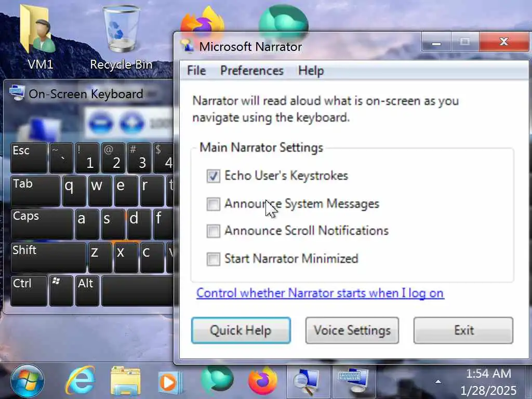Image resolution: width=532 pixels, height=399 pixels.
Task: Click the Quick Help button
Action: tap(241, 330)
